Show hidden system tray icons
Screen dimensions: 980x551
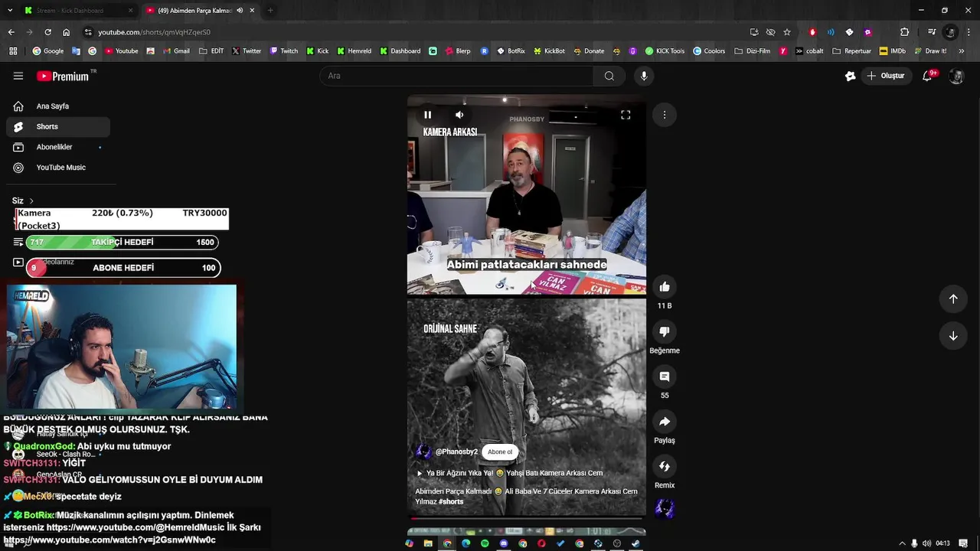(x=902, y=543)
